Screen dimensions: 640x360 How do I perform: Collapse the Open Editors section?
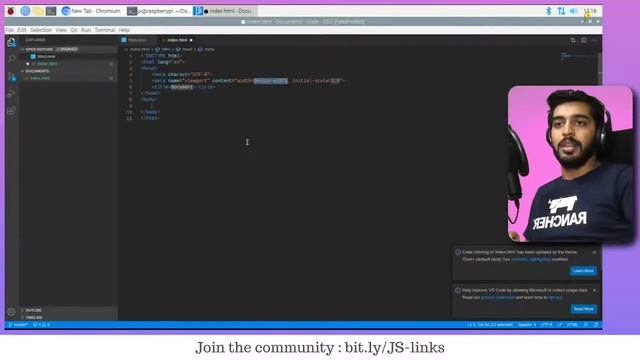(68, 49)
